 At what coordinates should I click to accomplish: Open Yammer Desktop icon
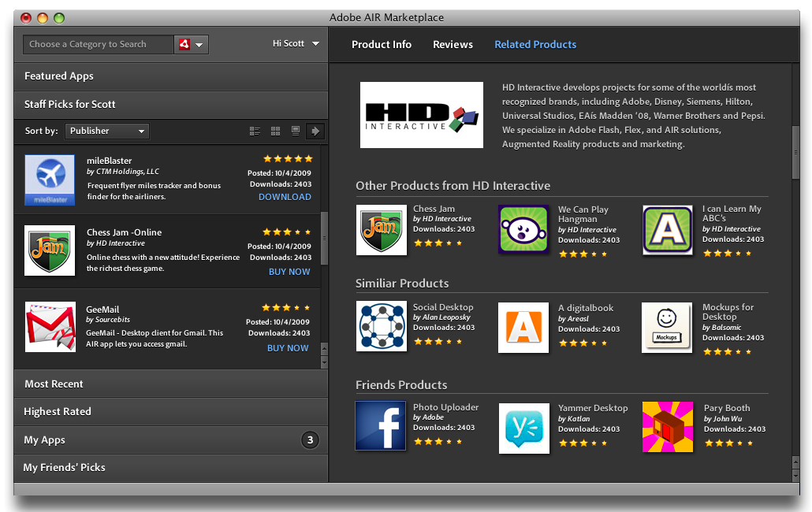point(524,429)
